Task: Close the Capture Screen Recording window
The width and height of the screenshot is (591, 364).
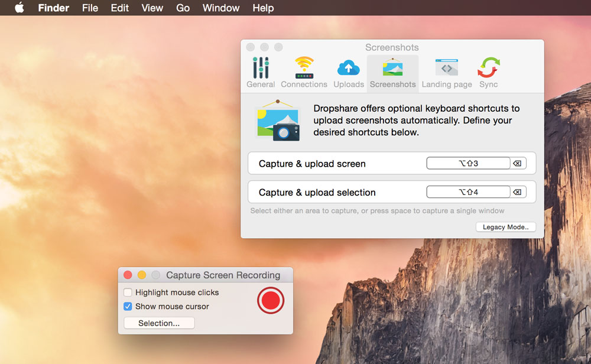Action: [128, 275]
